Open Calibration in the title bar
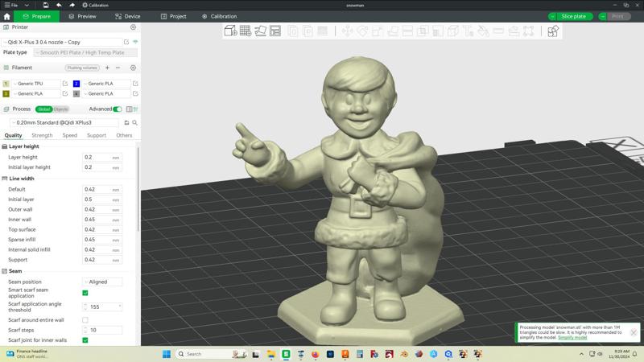This screenshot has width=644, height=362. 95,5
